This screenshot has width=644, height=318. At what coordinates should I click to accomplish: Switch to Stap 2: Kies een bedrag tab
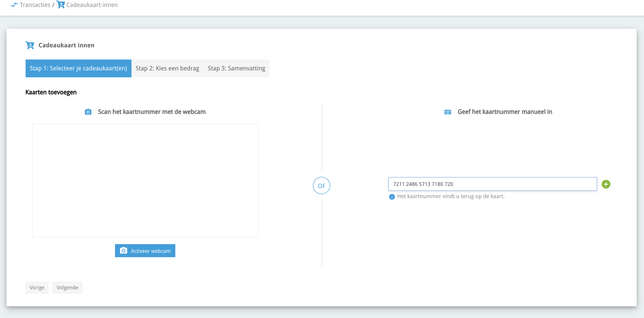click(167, 68)
